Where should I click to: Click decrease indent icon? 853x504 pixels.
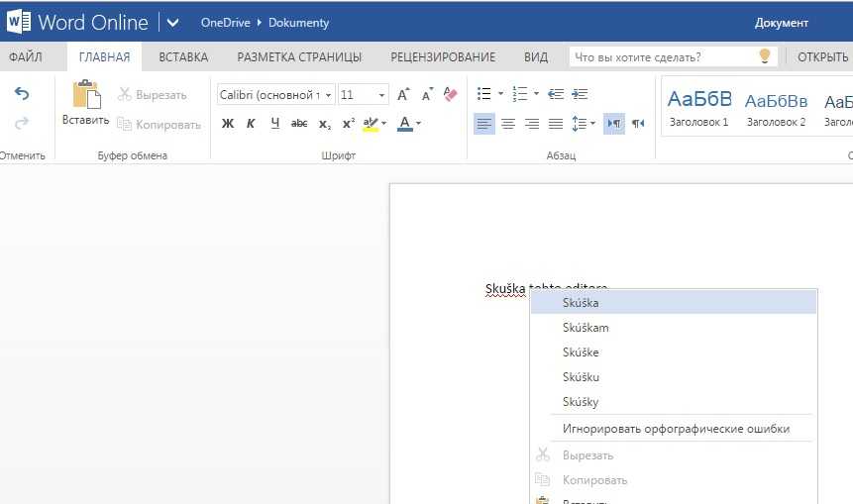(x=556, y=94)
